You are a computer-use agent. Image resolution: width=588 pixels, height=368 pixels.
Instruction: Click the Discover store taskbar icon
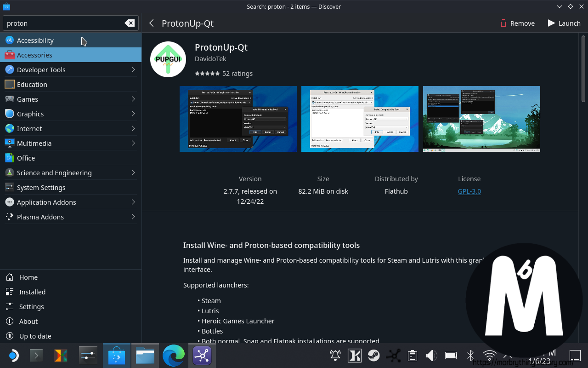117,356
